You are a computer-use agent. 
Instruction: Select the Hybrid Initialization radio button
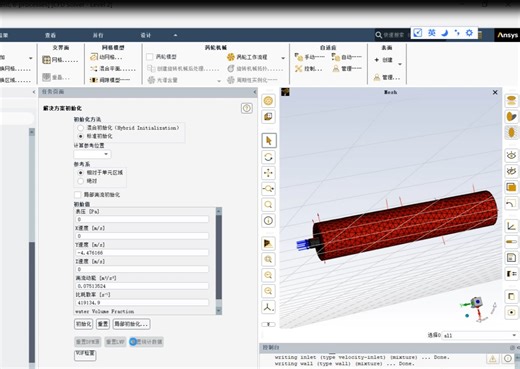[80, 128]
